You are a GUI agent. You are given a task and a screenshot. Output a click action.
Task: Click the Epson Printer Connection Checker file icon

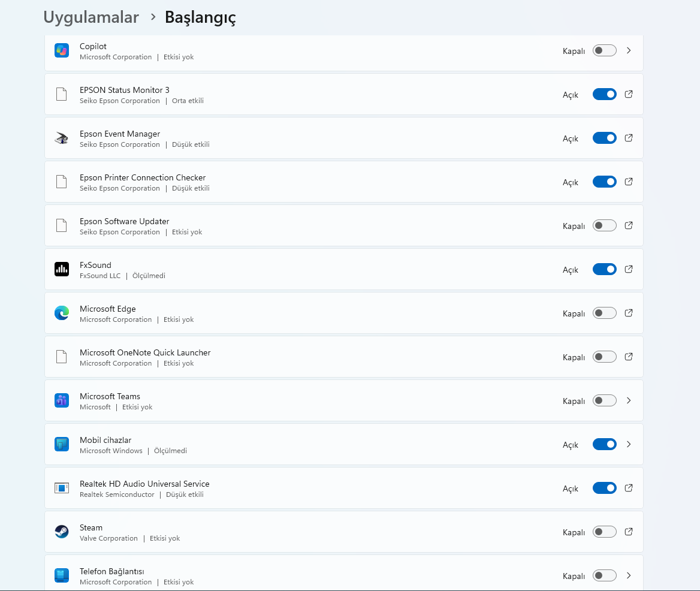62,182
